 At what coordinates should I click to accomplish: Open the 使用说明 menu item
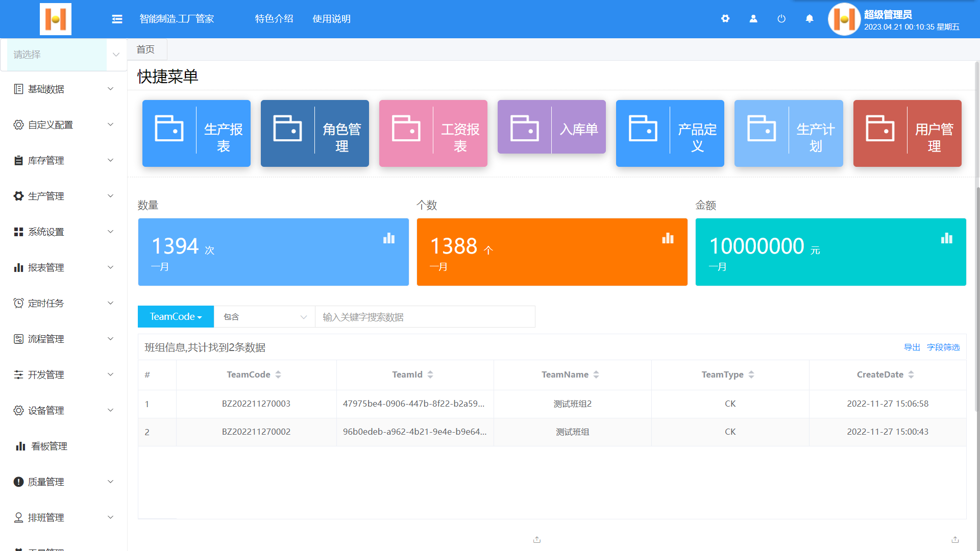coord(331,19)
